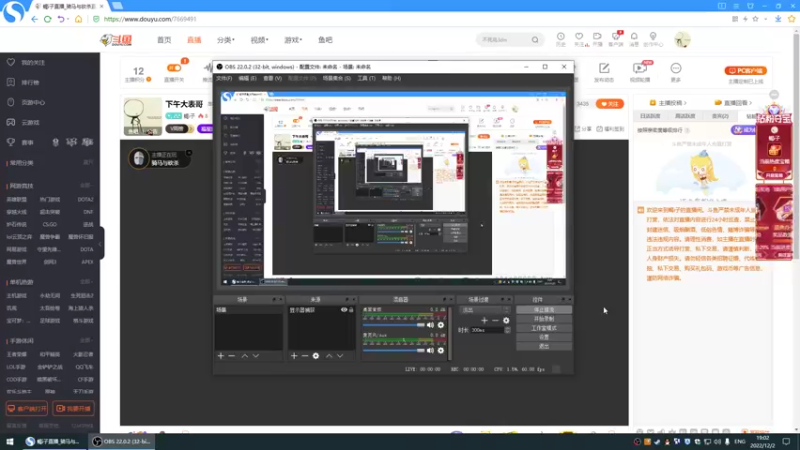
Task: Open Windows notification center icon
Action: click(x=786, y=441)
